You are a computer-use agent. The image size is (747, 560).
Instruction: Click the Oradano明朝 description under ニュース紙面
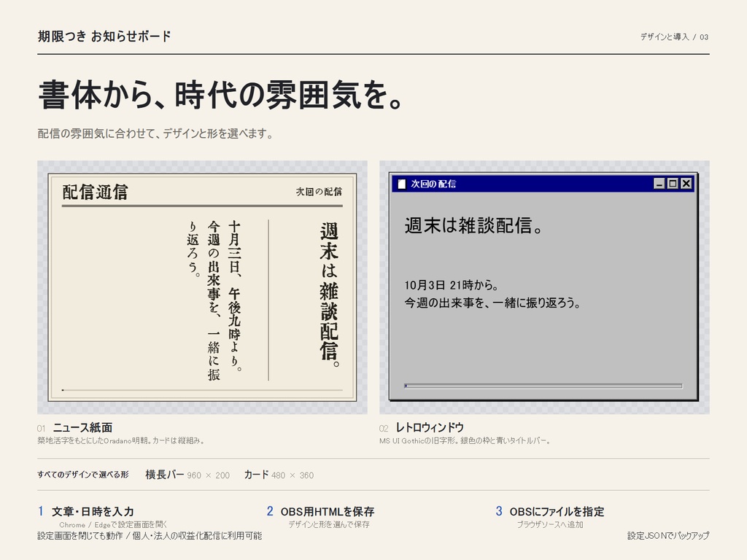pyautogui.click(x=122, y=441)
